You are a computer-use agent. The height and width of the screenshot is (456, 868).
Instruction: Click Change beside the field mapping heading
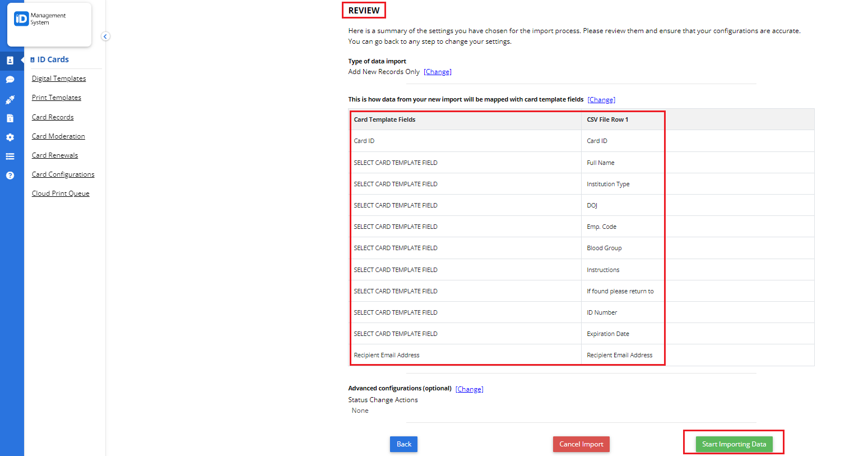pos(601,100)
